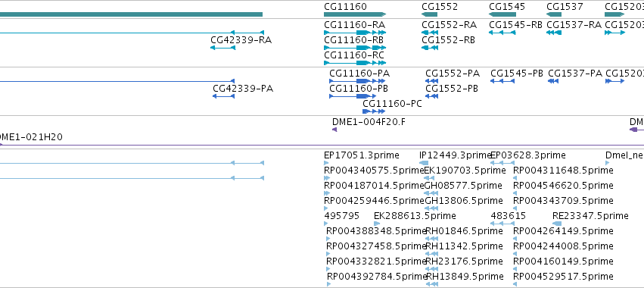Select the teal CG11160 gene arrow glyph
Viewport: 644px width, 288px height.
[355, 14]
